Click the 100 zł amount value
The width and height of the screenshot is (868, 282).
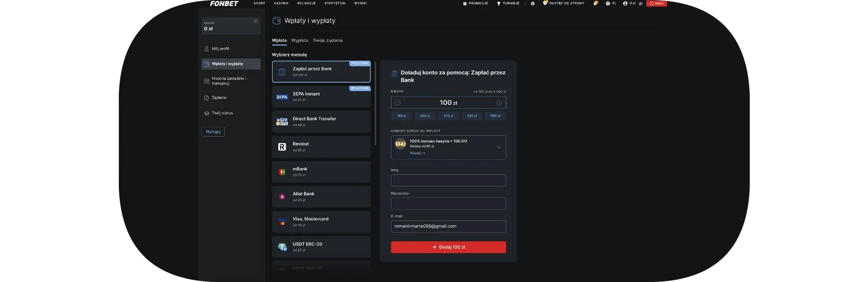[x=448, y=102]
